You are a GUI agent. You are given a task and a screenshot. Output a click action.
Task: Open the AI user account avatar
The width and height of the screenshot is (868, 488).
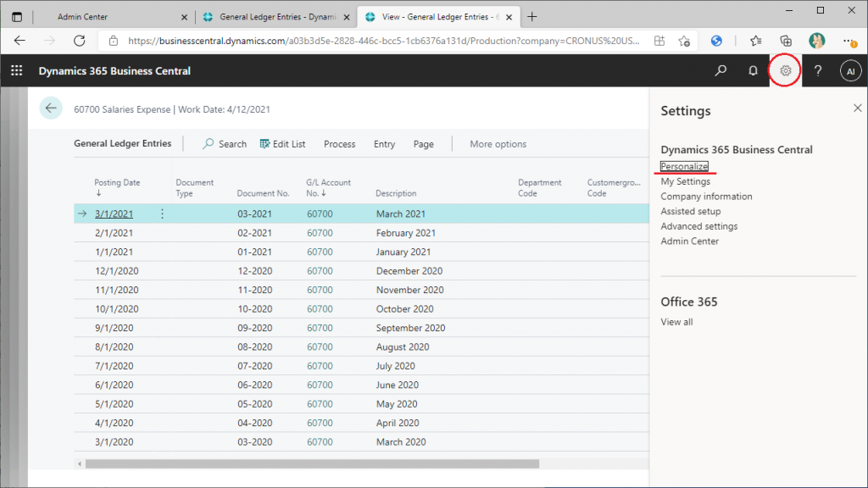(x=850, y=71)
